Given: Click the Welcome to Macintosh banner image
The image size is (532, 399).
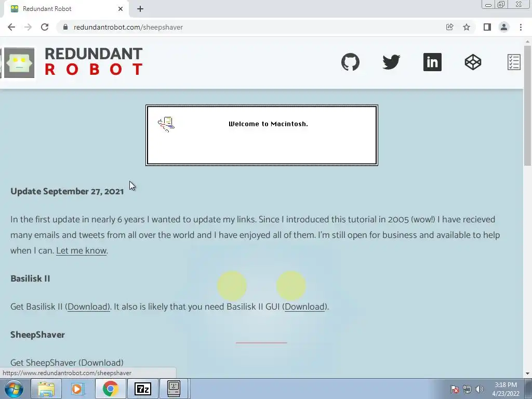Looking at the screenshot, I should coord(262,136).
